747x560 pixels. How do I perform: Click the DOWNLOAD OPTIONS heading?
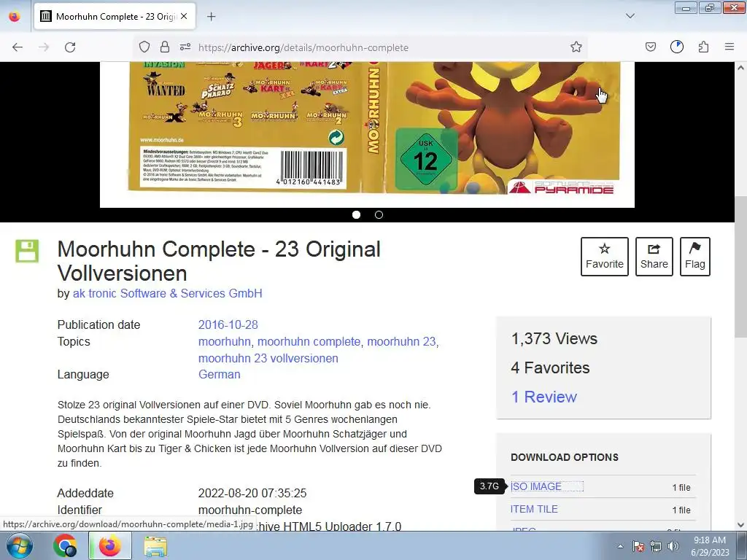pos(565,457)
